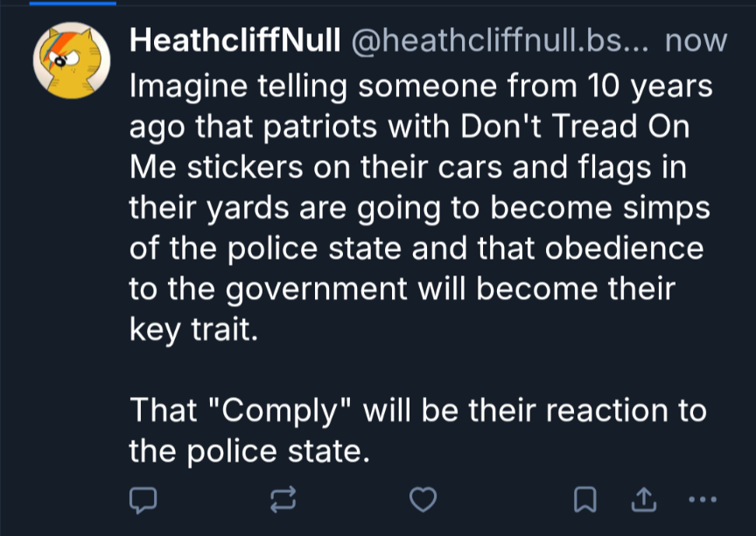756x536 pixels.
Task: Visit HeathcliffNull's profile via display name
Action: [234, 40]
